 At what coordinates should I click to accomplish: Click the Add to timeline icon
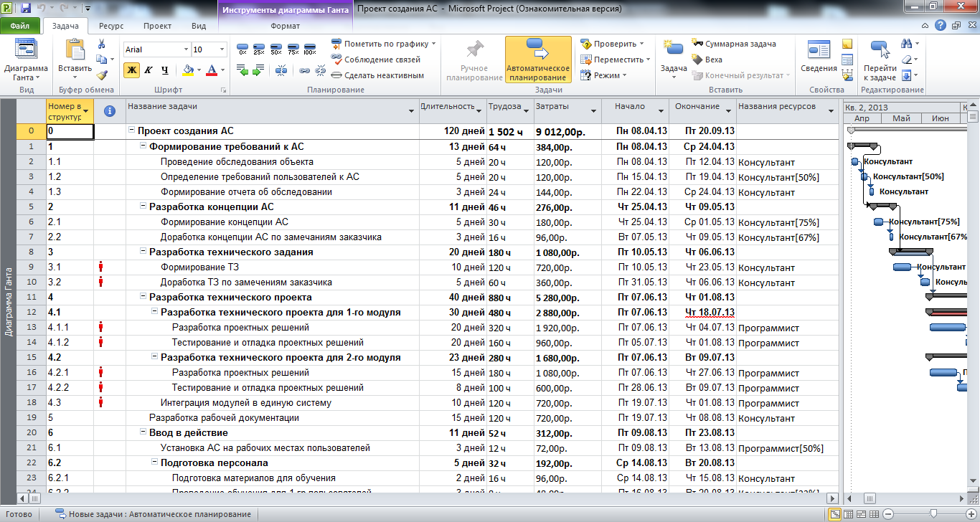[x=847, y=75]
